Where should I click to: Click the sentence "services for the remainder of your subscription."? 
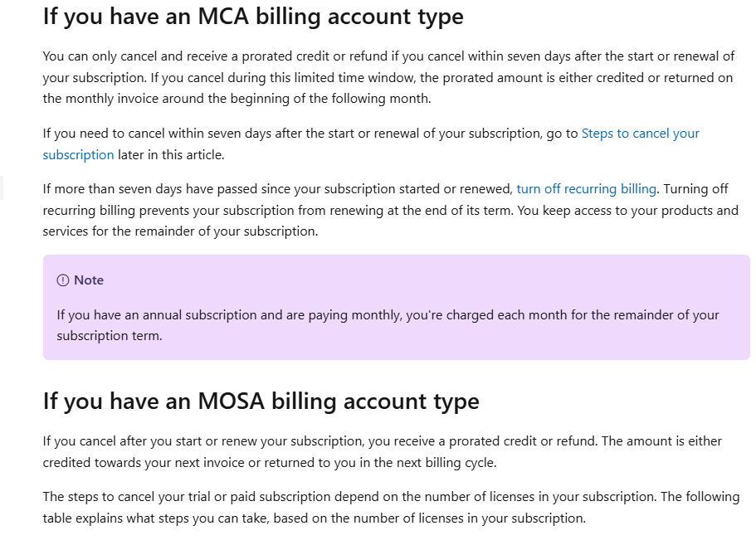180,231
